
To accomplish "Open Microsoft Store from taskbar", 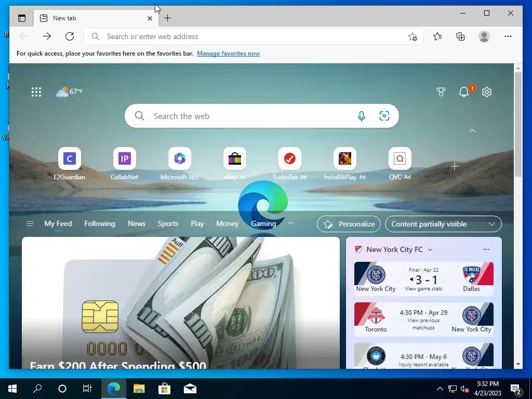I will [x=164, y=389].
